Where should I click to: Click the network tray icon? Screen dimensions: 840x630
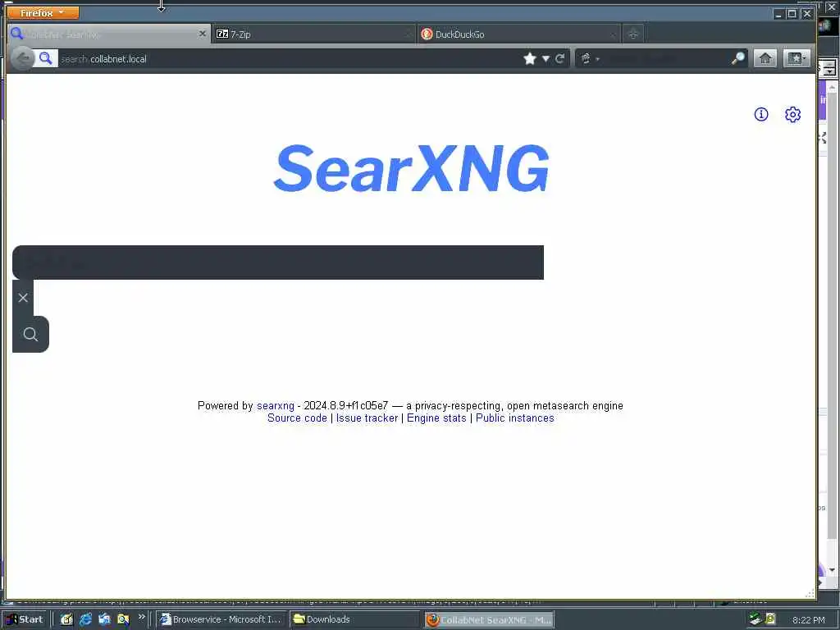point(756,619)
